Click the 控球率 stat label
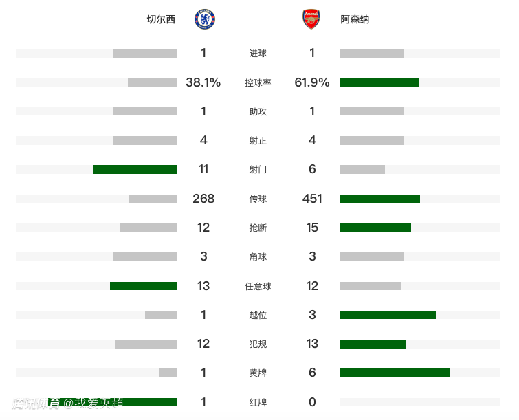 pos(258,82)
